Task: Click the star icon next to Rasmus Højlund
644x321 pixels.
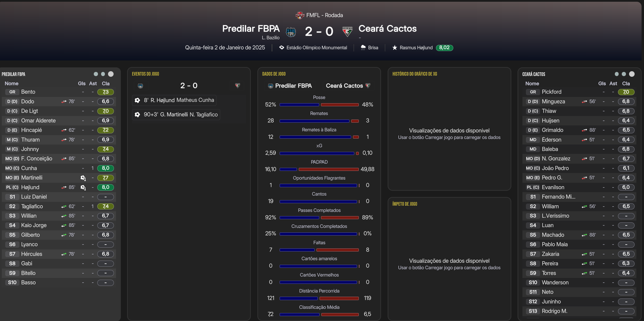Action: click(395, 48)
